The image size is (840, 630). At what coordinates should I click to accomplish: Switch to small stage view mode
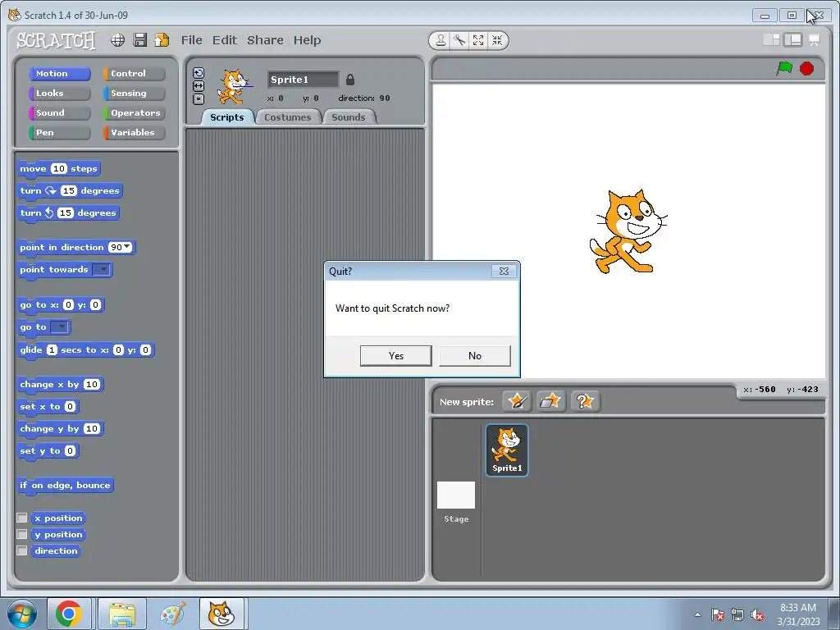(771, 39)
